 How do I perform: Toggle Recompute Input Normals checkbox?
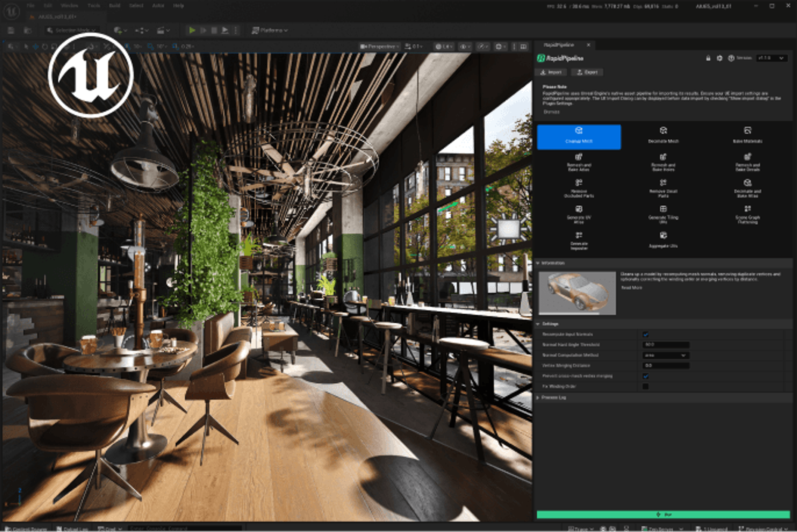645,335
